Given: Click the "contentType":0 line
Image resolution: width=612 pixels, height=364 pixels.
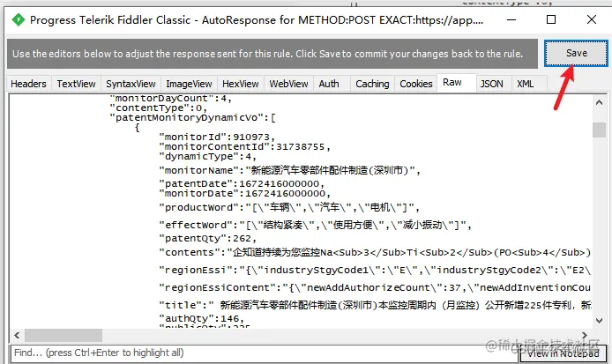Looking at the screenshot, I should tap(159, 108).
